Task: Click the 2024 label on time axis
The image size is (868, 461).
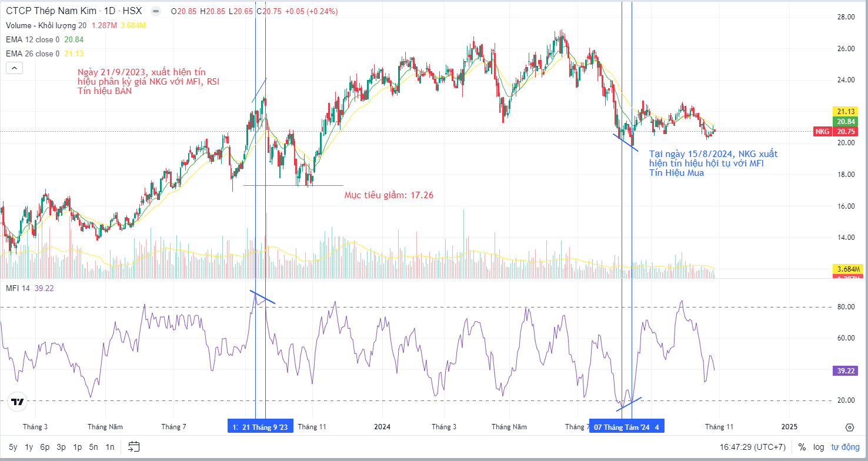Action: pyautogui.click(x=382, y=427)
